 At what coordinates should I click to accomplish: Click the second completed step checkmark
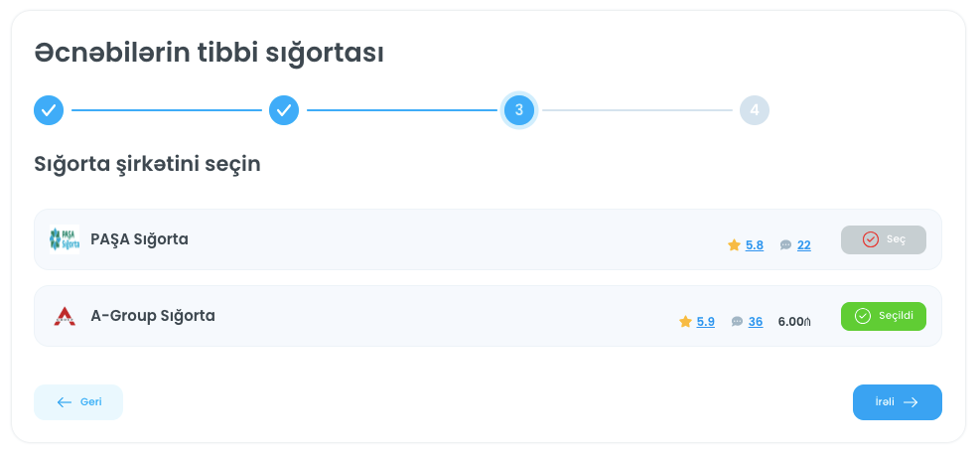tap(284, 110)
